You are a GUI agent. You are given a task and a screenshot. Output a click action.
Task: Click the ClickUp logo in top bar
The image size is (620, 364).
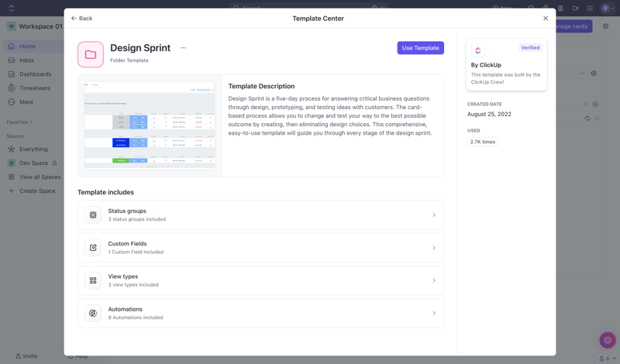click(x=11, y=8)
